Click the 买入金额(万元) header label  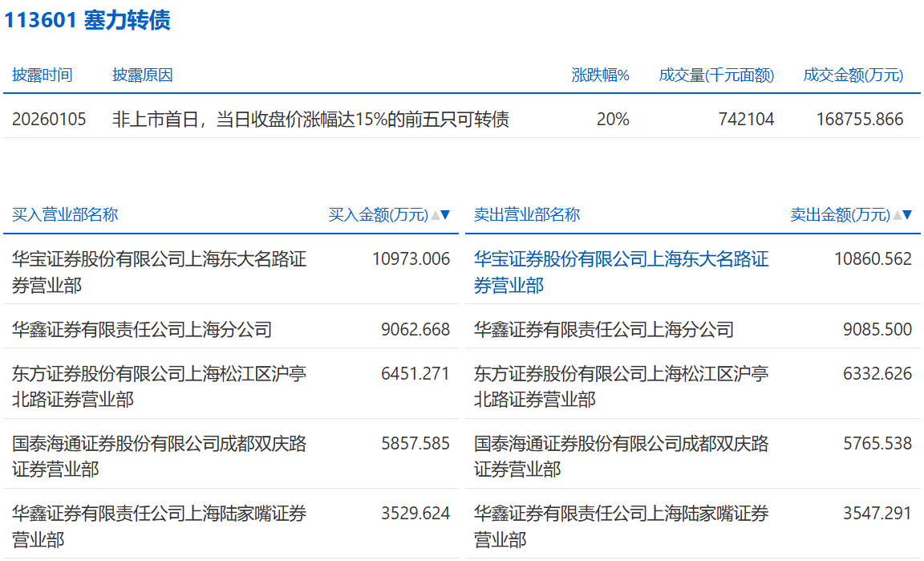pyautogui.click(x=379, y=215)
